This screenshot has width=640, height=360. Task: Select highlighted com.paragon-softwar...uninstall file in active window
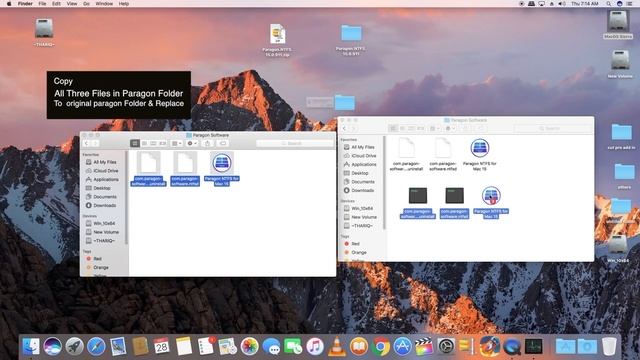pos(149,169)
